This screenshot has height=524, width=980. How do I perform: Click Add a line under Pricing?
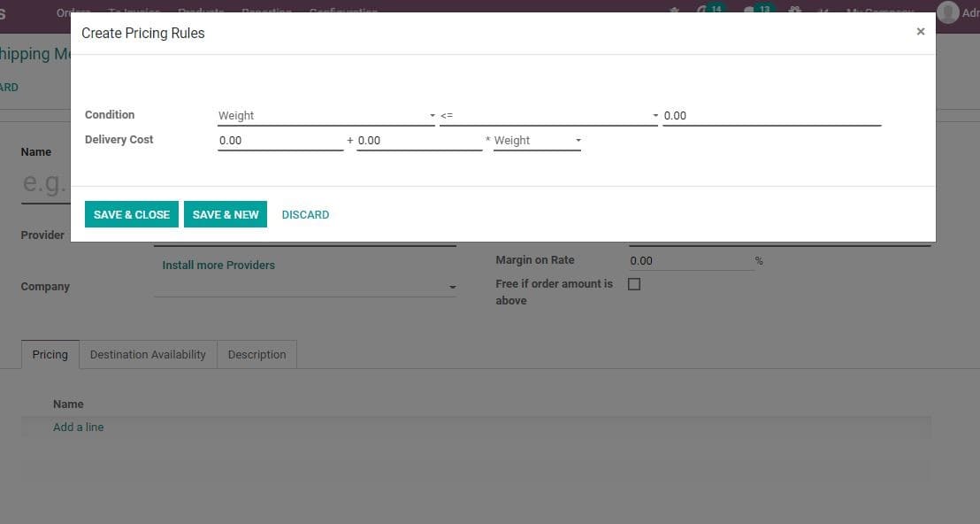point(79,427)
